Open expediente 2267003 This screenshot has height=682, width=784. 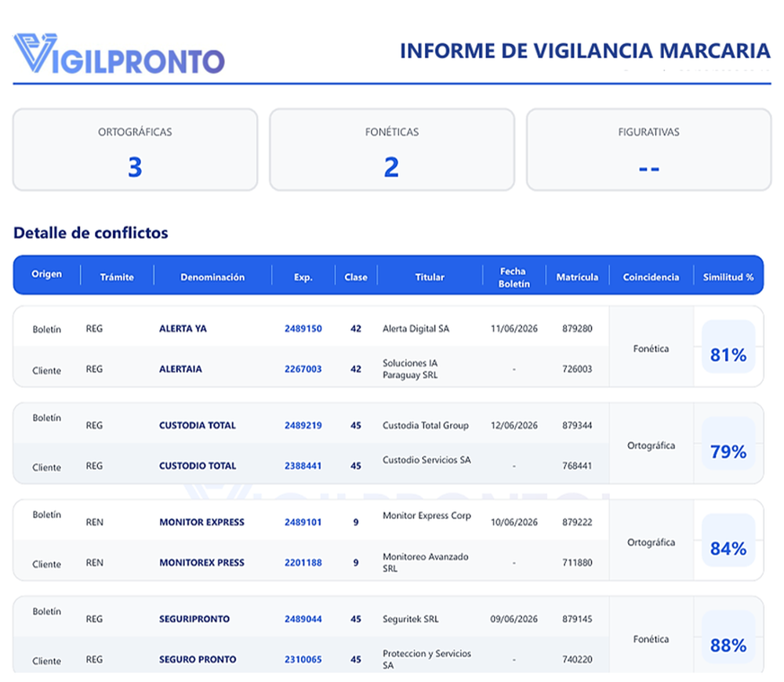303,369
